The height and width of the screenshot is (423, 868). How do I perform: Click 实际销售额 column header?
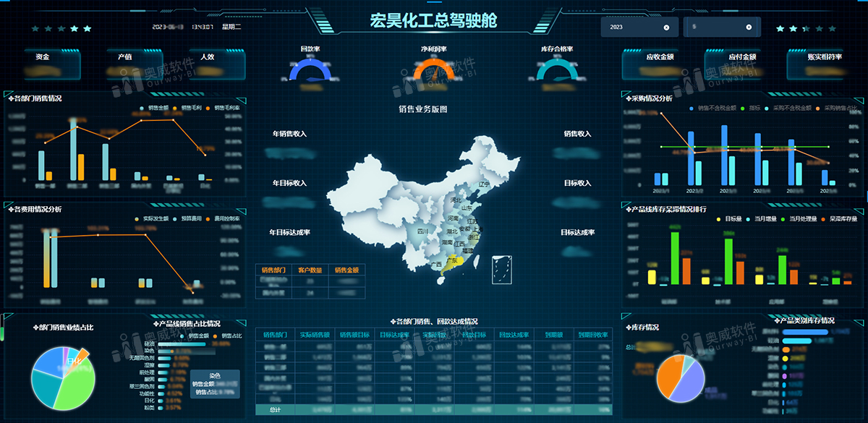(x=315, y=335)
